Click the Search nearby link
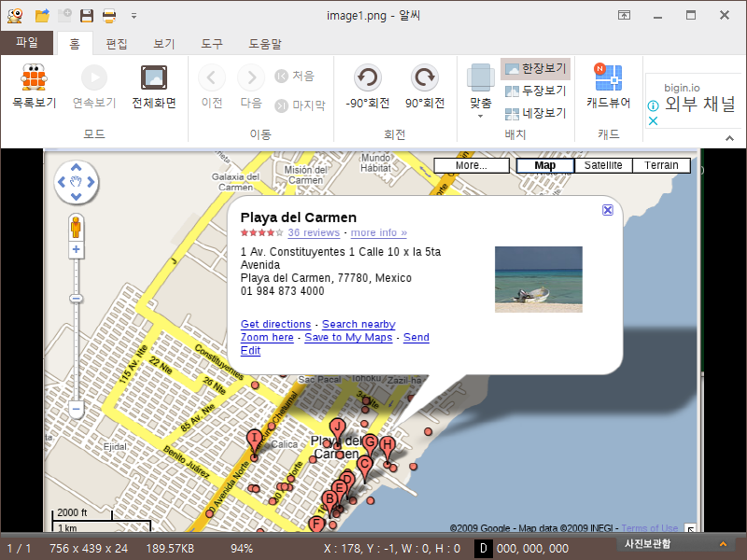Viewport: 747px width, 560px height. (x=359, y=324)
